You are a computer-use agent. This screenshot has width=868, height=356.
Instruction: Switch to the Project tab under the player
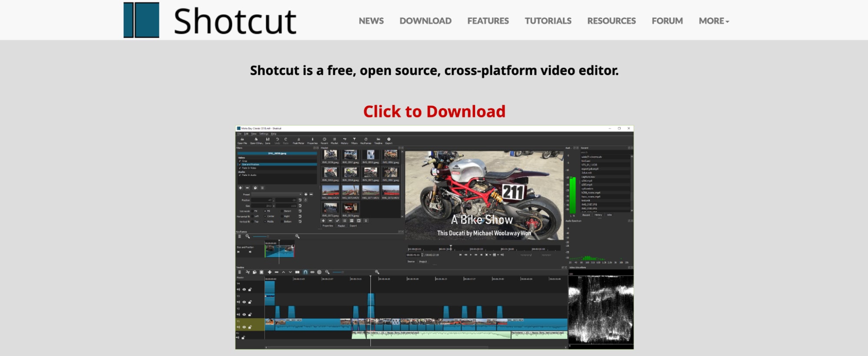click(423, 261)
